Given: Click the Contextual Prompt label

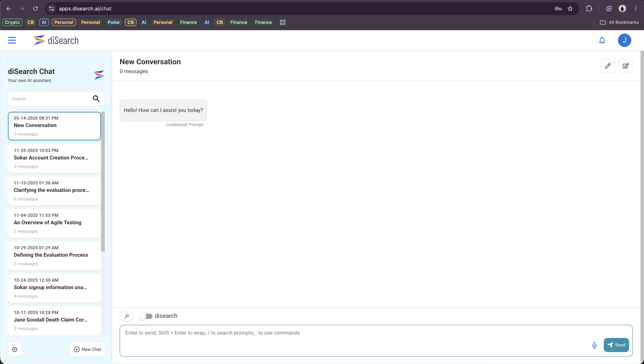Looking at the screenshot, I should click(x=184, y=124).
